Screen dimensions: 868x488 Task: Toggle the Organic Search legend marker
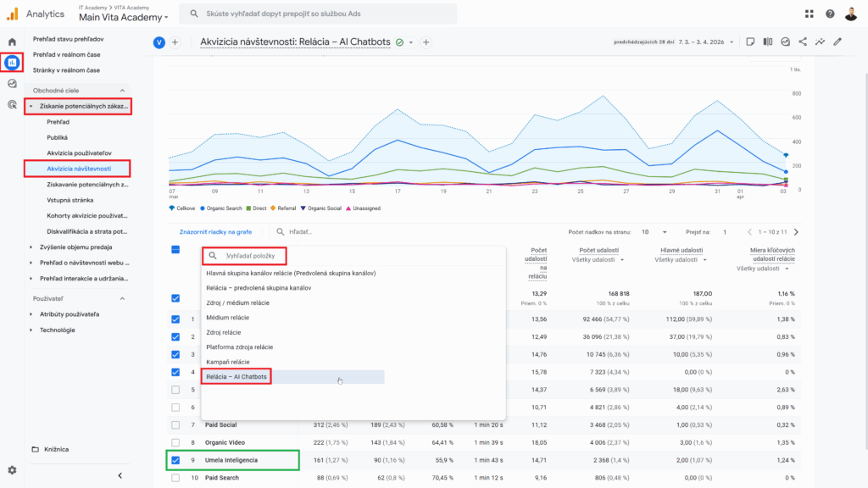pos(203,208)
